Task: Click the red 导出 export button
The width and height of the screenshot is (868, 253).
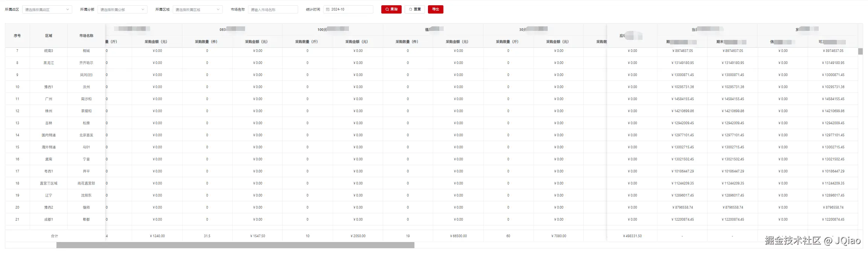Action: [x=436, y=9]
